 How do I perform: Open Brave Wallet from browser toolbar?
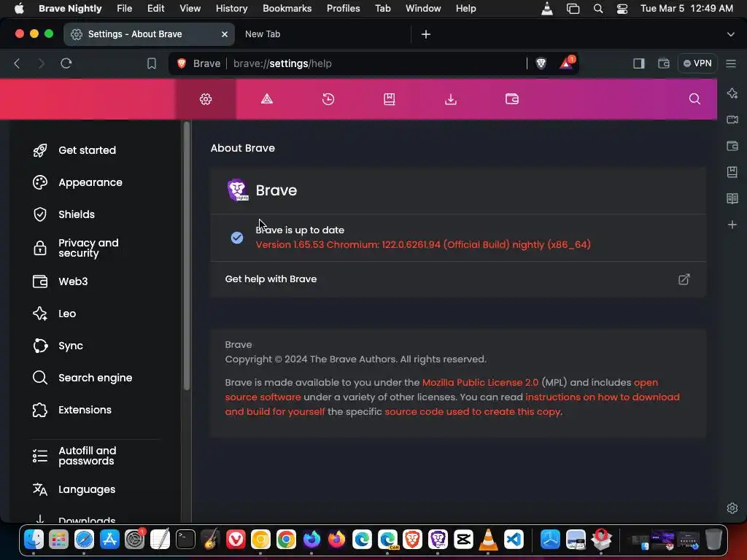tap(664, 63)
